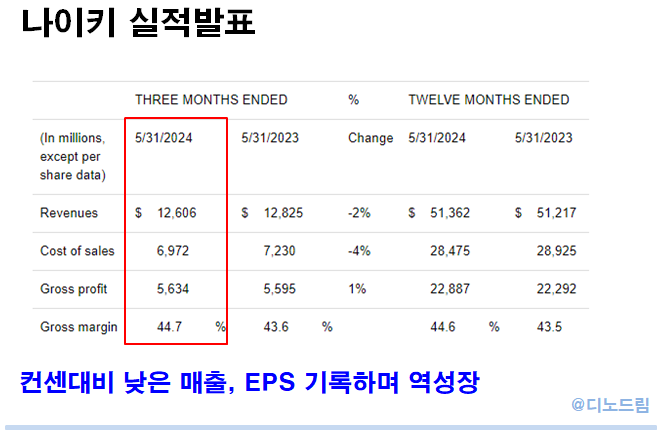
Task: Click the TWELVE MONTHS ENDED header
Action: (x=489, y=100)
